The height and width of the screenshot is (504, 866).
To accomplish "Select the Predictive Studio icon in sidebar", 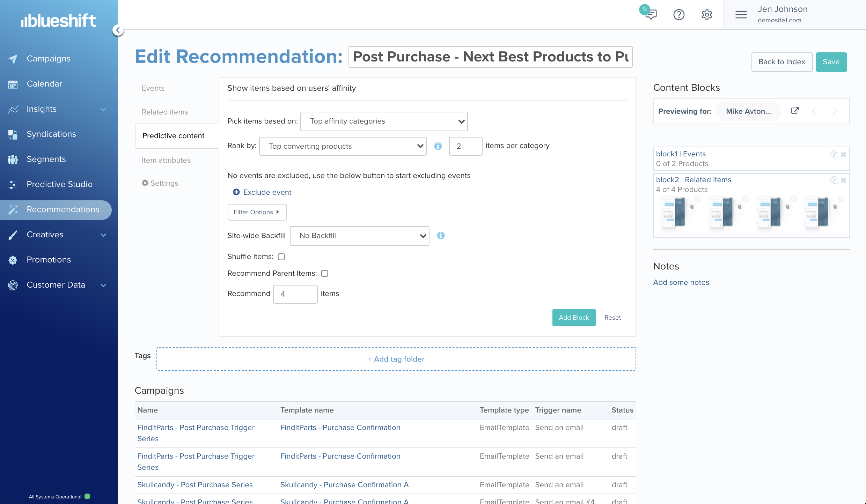I will (13, 184).
